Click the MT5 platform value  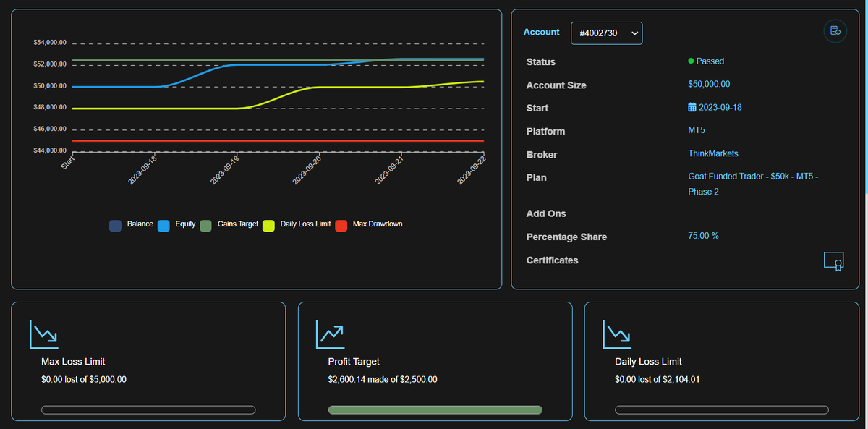coord(697,131)
